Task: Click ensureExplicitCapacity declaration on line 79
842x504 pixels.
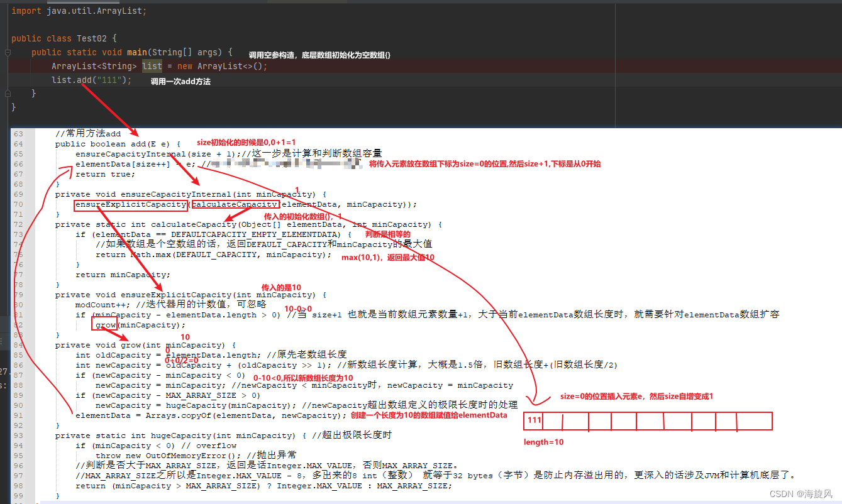Action: (191, 295)
